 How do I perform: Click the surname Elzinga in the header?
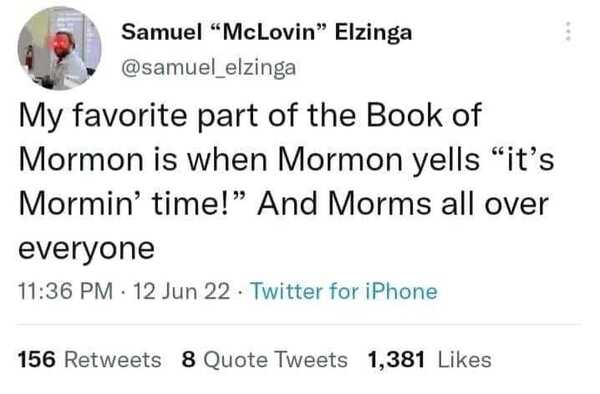[x=373, y=33]
